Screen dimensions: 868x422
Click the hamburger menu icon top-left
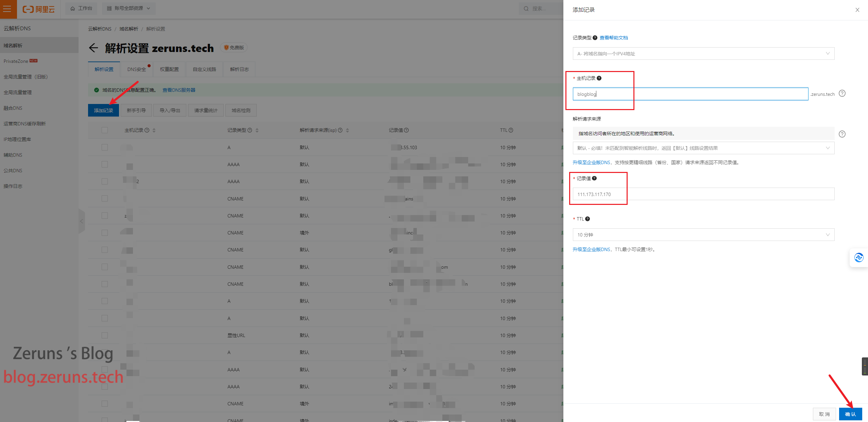(x=7, y=9)
